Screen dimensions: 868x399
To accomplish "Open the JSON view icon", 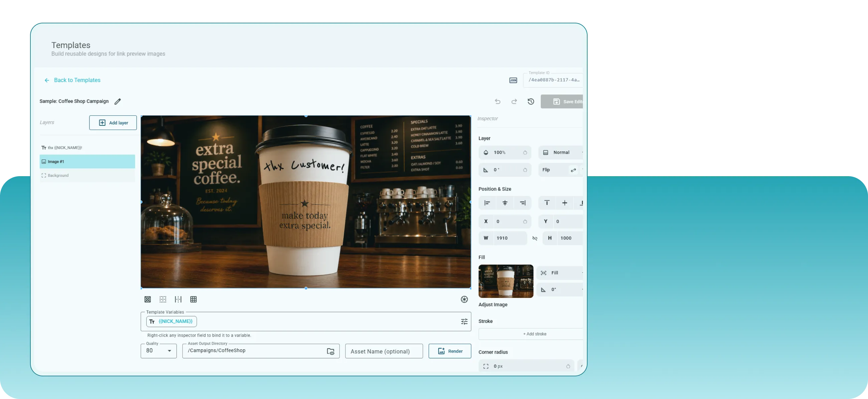I will pos(513,80).
